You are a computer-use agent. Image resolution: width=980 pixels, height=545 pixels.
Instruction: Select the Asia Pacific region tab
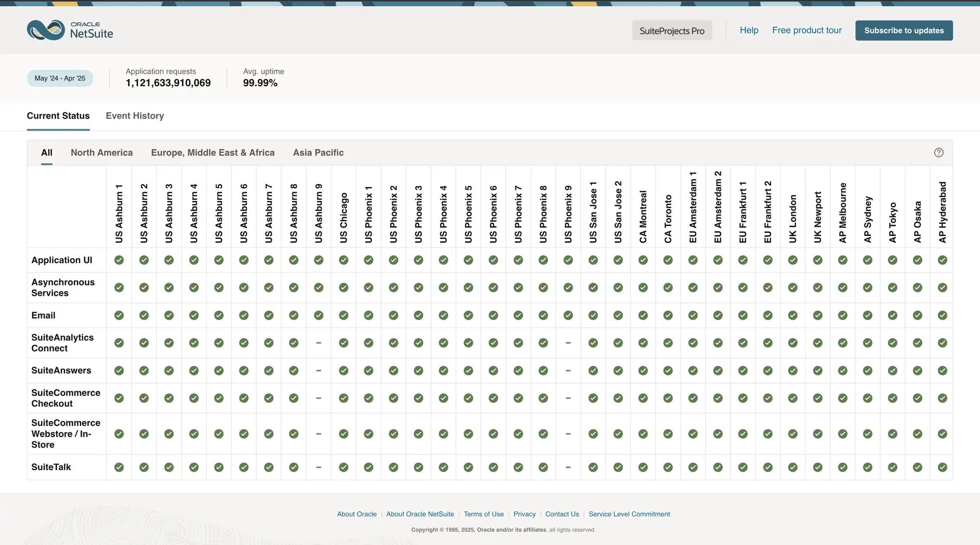(x=318, y=152)
